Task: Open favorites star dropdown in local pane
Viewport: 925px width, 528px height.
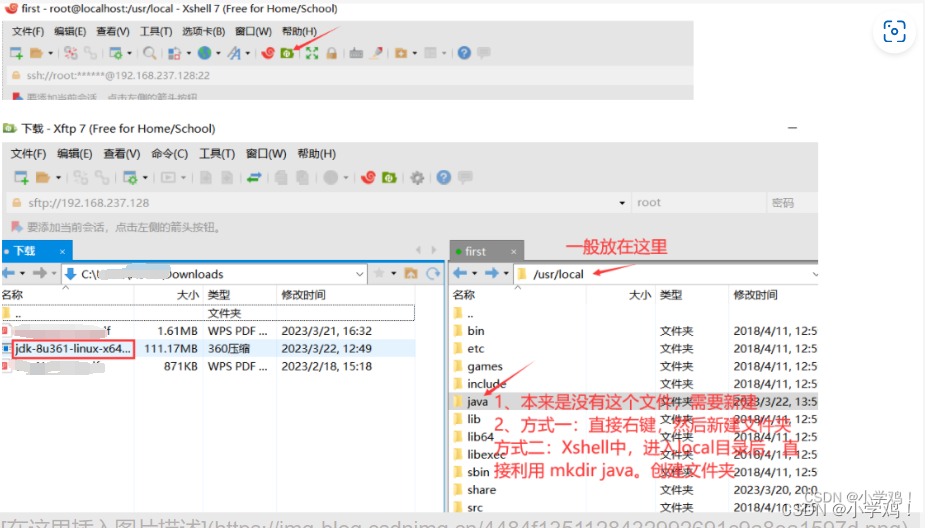Action: click(x=393, y=274)
